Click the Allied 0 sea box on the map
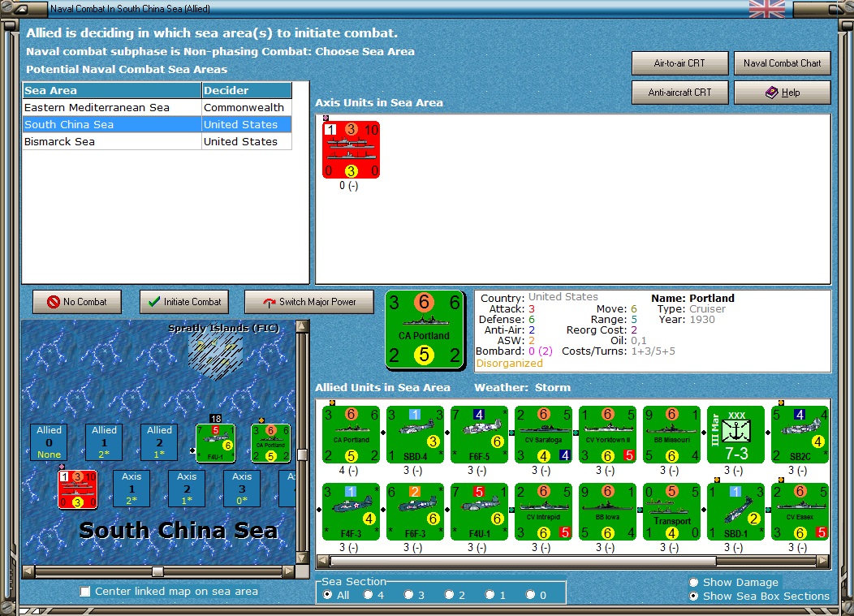This screenshot has width=854, height=616. (49, 442)
